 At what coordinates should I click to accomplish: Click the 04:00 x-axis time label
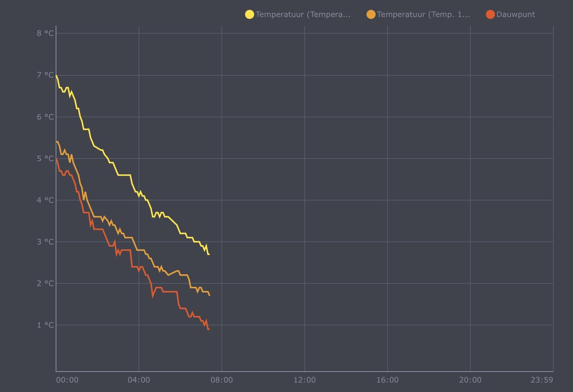[139, 380]
